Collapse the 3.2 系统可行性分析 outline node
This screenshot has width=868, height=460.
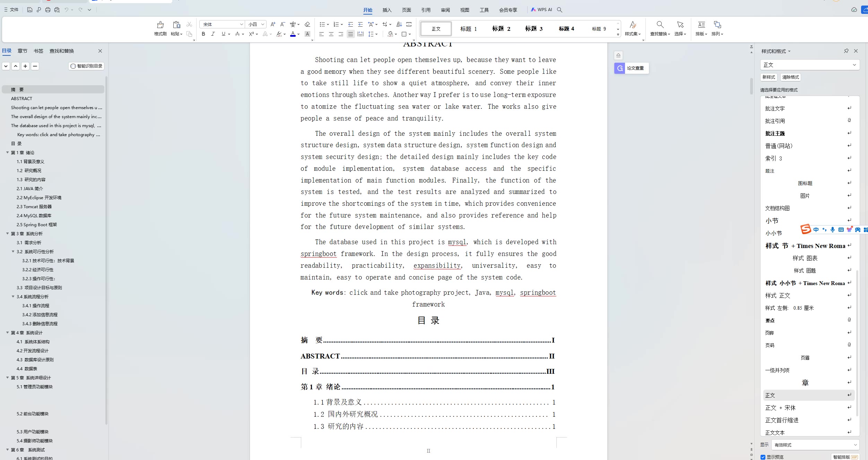coord(13,251)
